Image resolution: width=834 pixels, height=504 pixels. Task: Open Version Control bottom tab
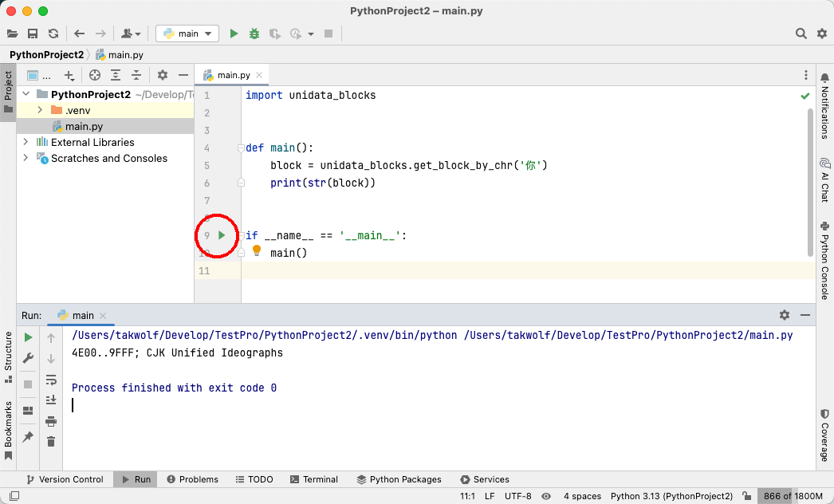[65, 479]
